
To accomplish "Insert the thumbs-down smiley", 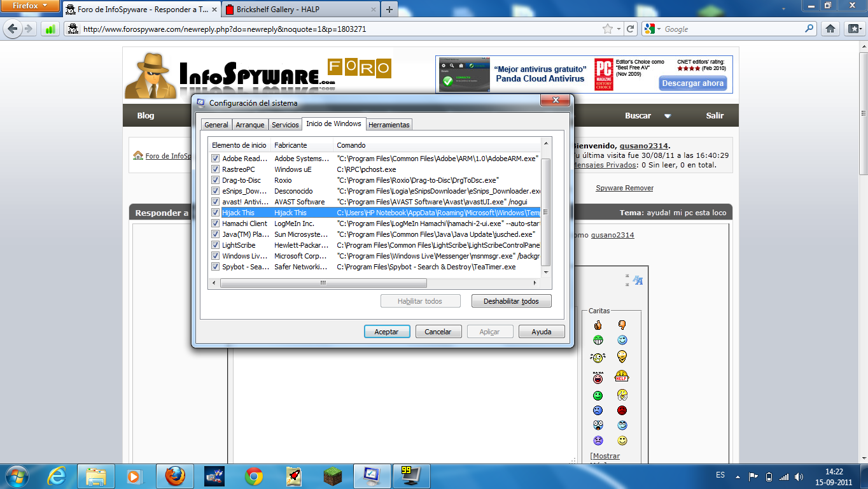I will tap(622, 325).
